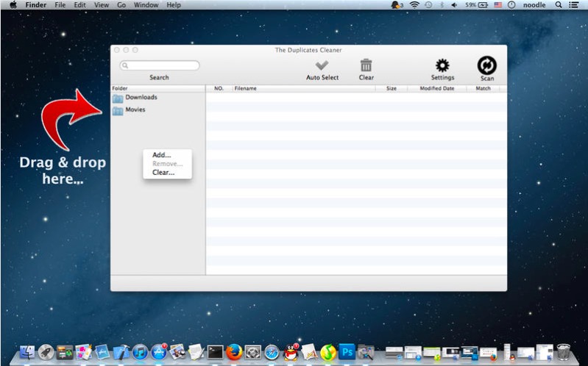This screenshot has width=588, height=366.
Task: Launch Firefox from the Dock
Action: (234, 352)
